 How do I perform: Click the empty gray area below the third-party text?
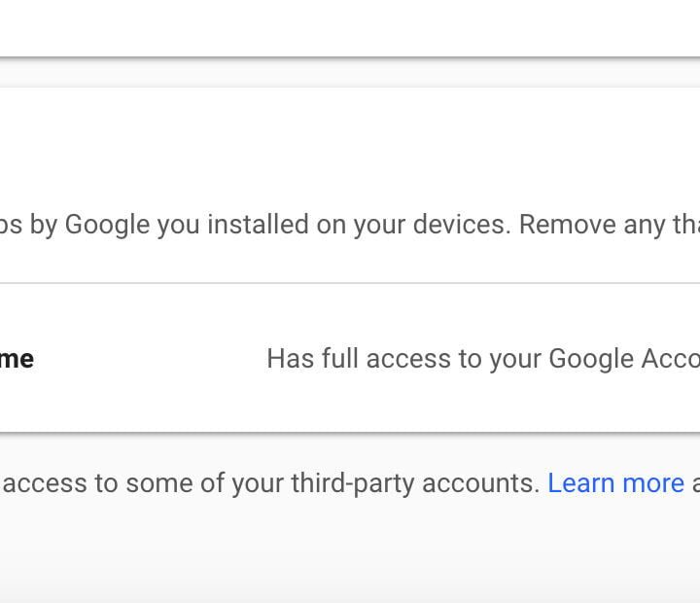(x=350, y=554)
